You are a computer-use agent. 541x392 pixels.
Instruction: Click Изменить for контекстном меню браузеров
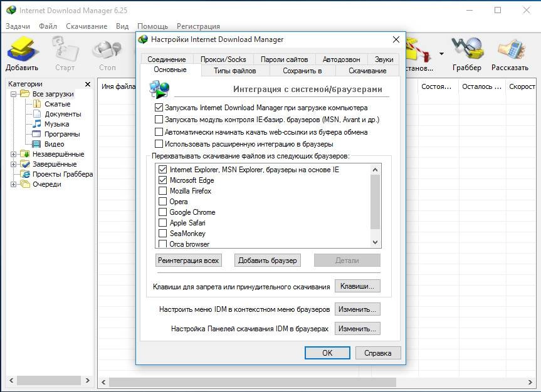(357, 309)
